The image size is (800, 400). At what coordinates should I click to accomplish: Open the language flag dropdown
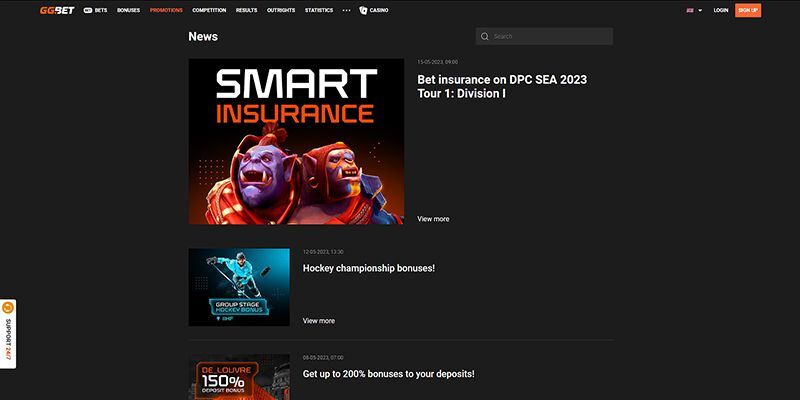click(x=694, y=10)
